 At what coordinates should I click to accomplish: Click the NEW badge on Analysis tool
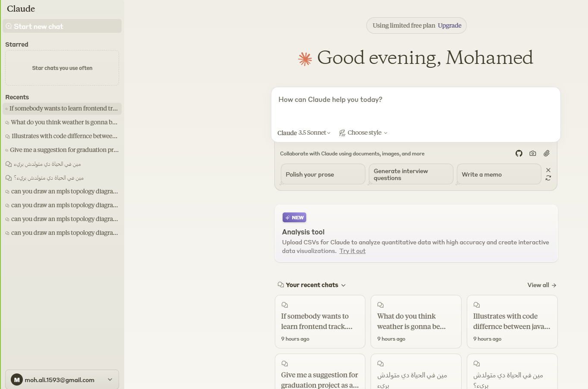point(294,218)
